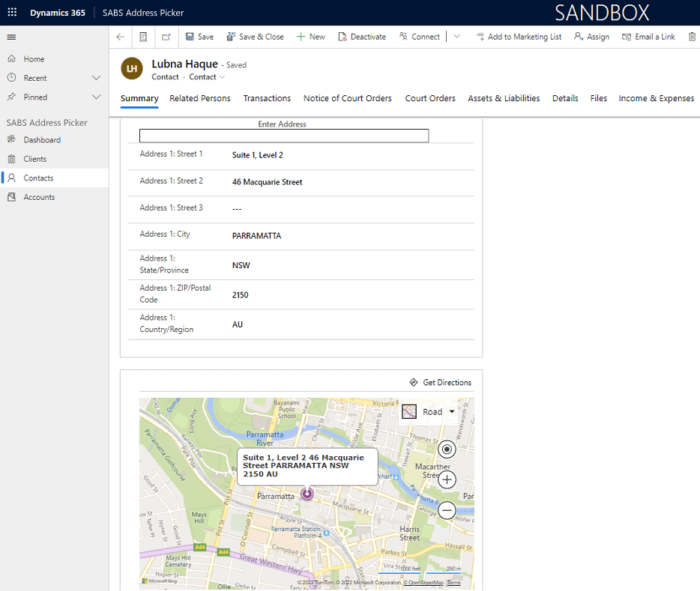The height and width of the screenshot is (591, 700).
Task: Locate me button on the map
Action: click(x=447, y=449)
